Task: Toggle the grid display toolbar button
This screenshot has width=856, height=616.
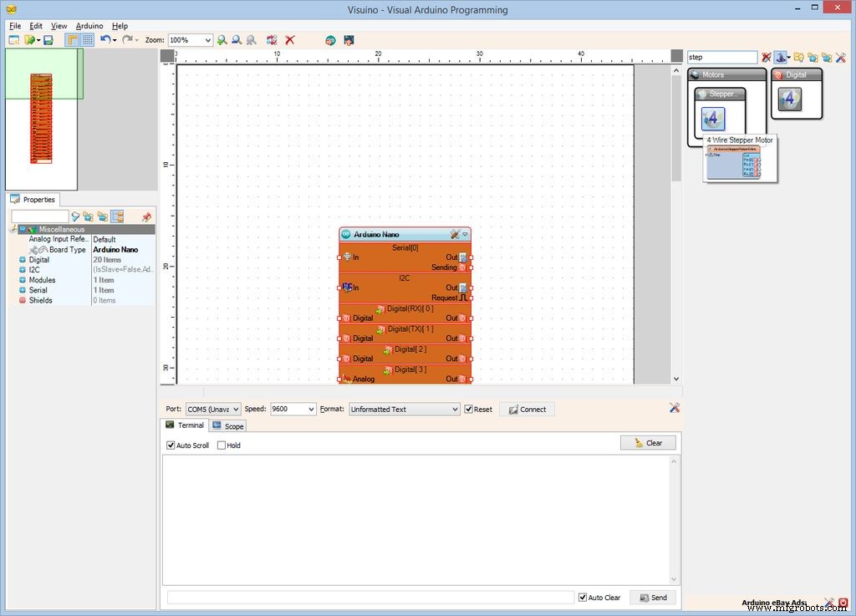Action: click(88, 40)
